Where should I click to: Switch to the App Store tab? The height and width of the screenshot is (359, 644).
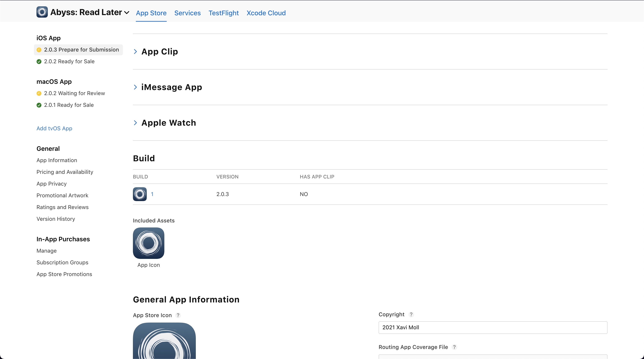[x=151, y=13]
